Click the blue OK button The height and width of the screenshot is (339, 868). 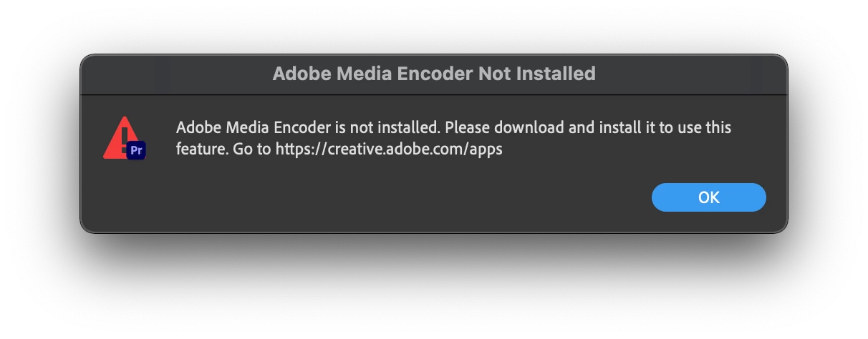point(708,197)
